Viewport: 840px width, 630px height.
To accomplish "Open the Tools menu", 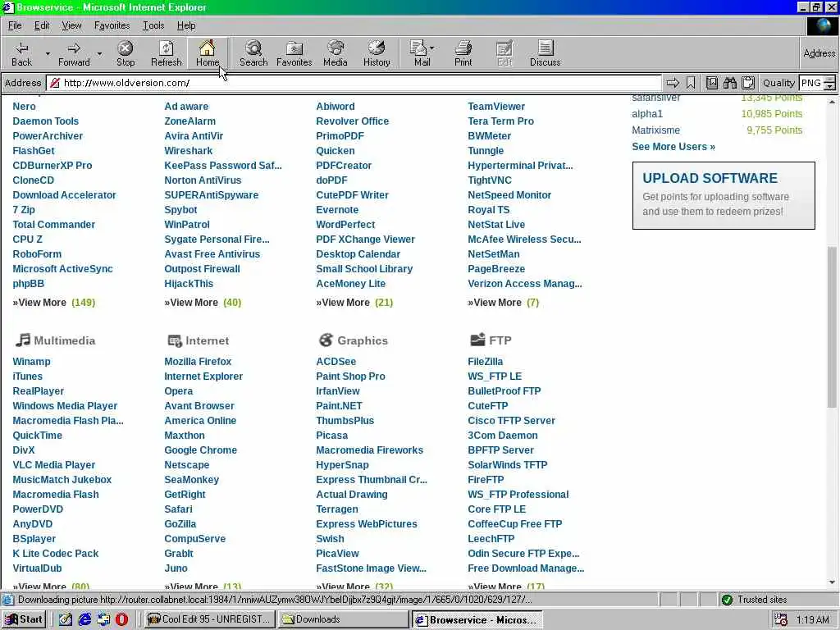I will pos(153,25).
